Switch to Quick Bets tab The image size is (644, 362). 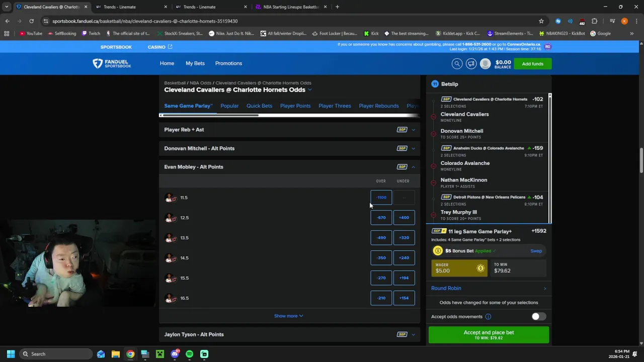[259, 106]
